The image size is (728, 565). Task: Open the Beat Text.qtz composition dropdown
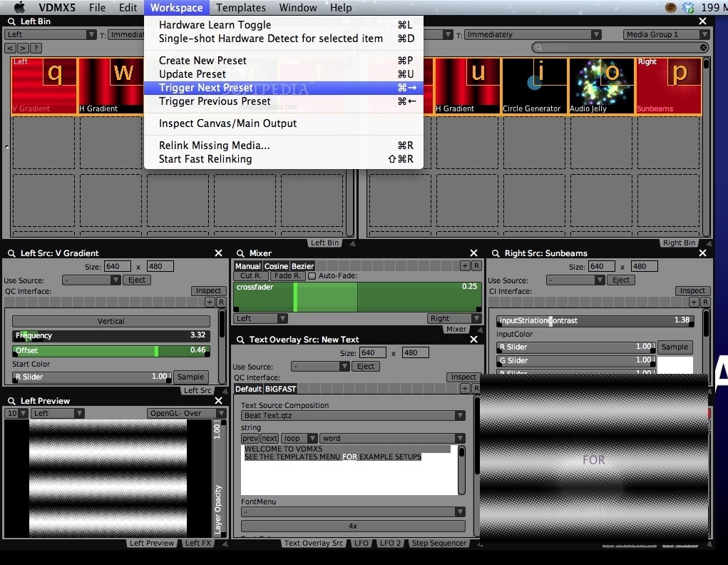pyautogui.click(x=353, y=415)
